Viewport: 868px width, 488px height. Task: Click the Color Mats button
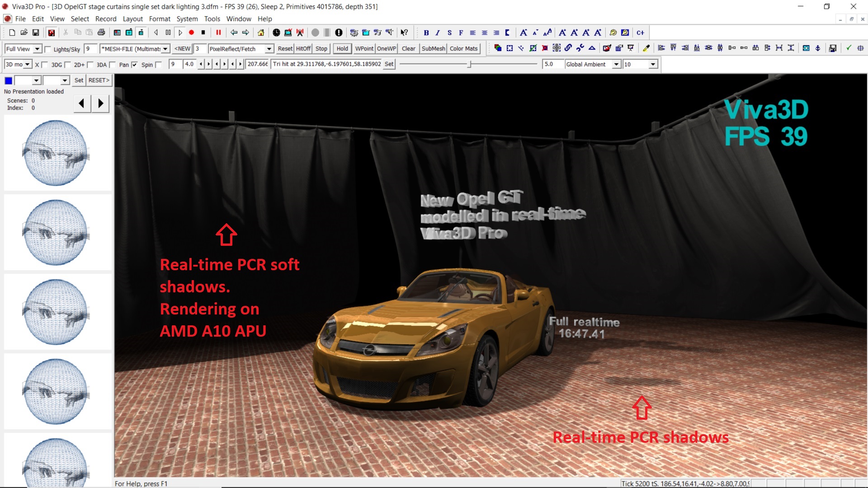pos(463,49)
